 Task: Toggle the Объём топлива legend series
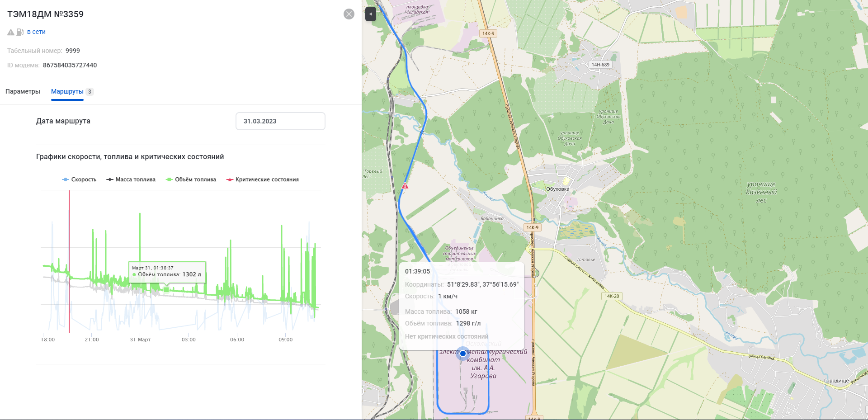(191, 179)
